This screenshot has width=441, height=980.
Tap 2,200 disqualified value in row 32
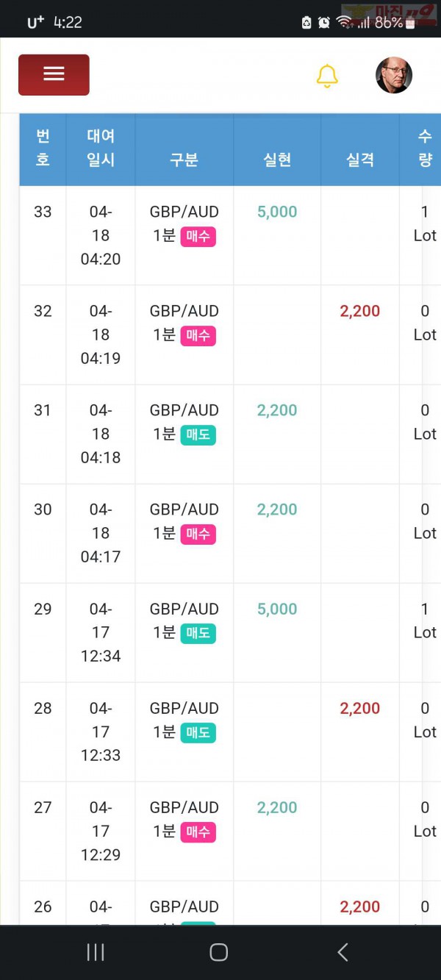pyautogui.click(x=360, y=311)
